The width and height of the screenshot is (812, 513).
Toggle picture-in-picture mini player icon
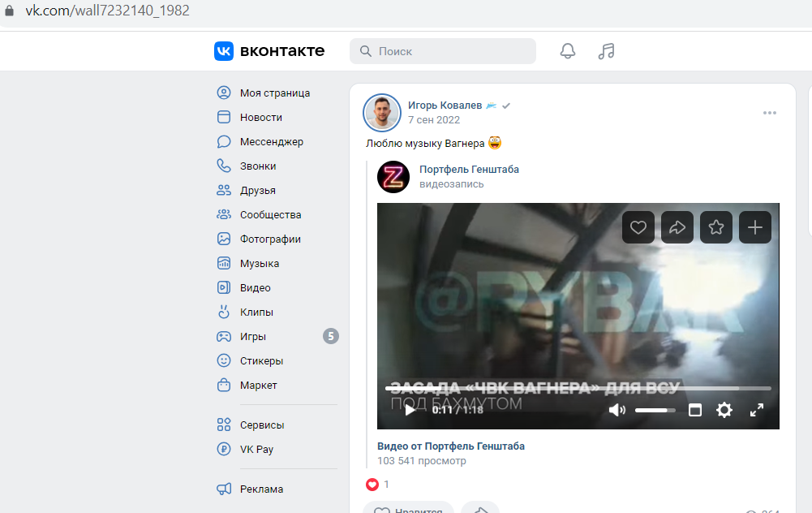[x=695, y=411]
